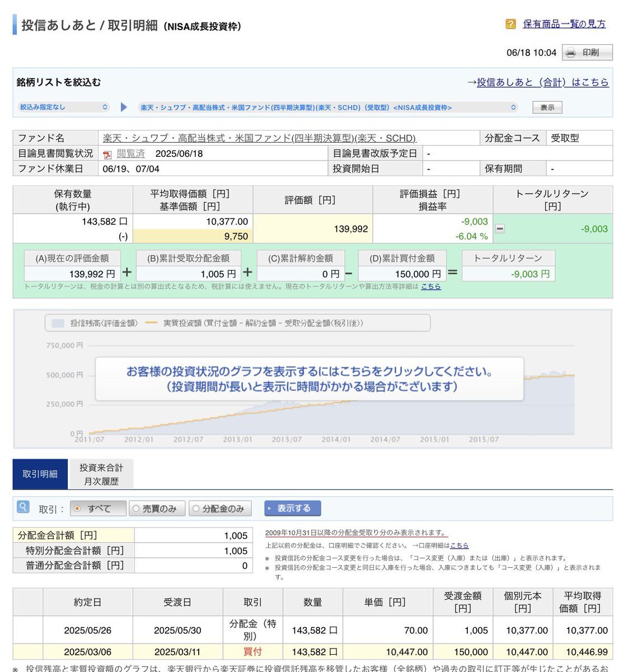The width and height of the screenshot is (624, 672).
Task: Click the magnifier icon next to 取引
Action: [x=23, y=507]
